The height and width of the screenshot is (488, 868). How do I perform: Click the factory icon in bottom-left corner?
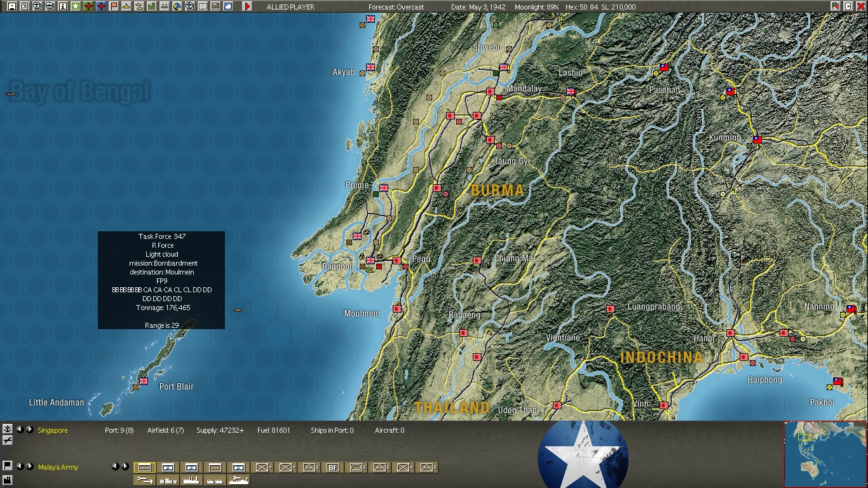pos(8,479)
